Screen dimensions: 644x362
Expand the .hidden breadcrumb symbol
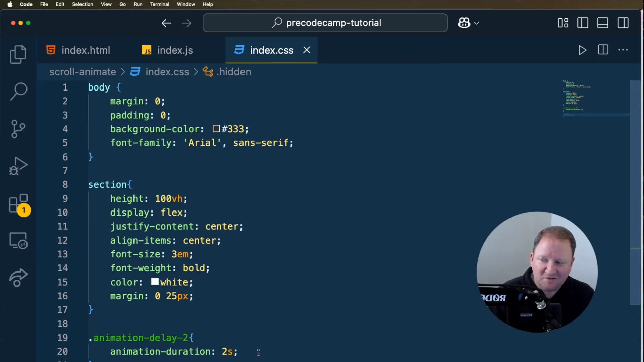coord(234,72)
